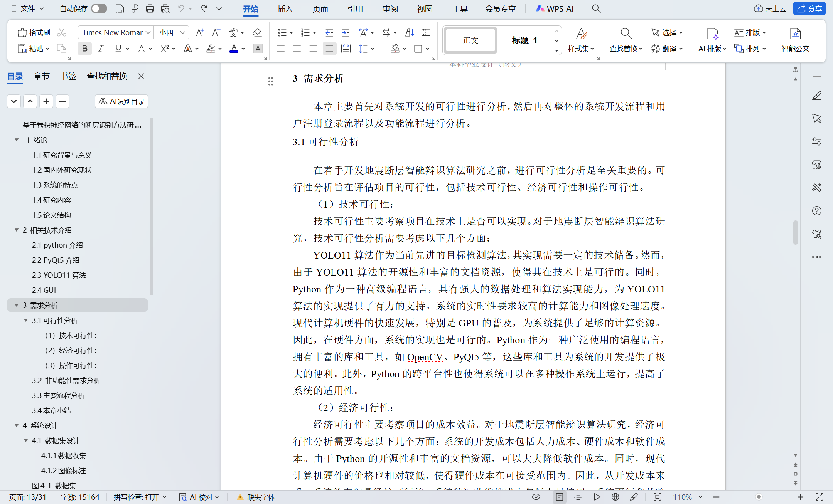Image resolution: width=833 pixels, height=504 pixels.
Task: Switch to 章节 navigation tab
Action: pos(41,76)
